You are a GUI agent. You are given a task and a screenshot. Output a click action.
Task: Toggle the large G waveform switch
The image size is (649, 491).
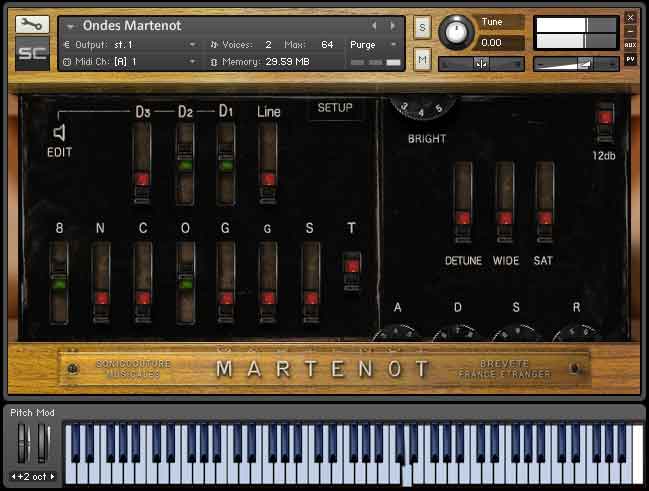[x=226, y=282]
